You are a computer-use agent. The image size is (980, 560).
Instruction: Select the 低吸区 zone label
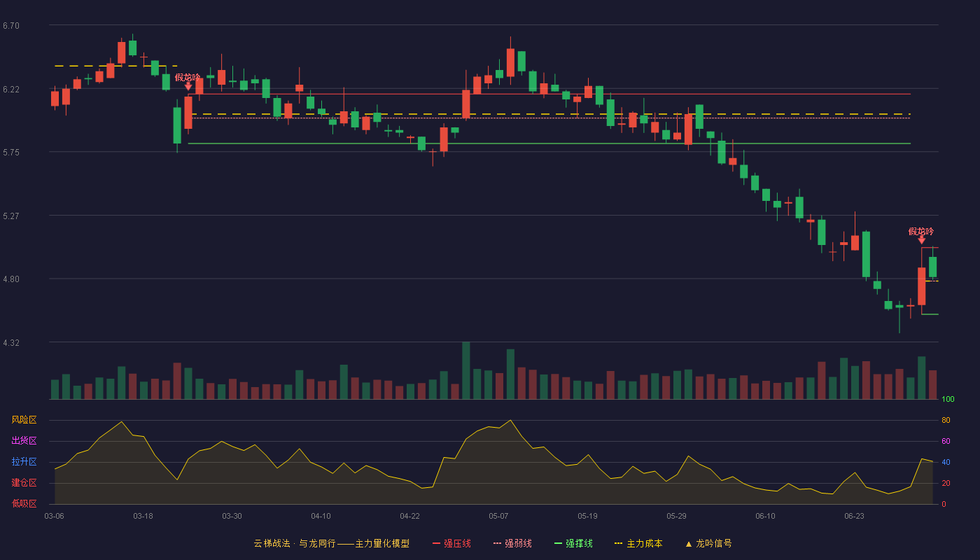[24, 503]
